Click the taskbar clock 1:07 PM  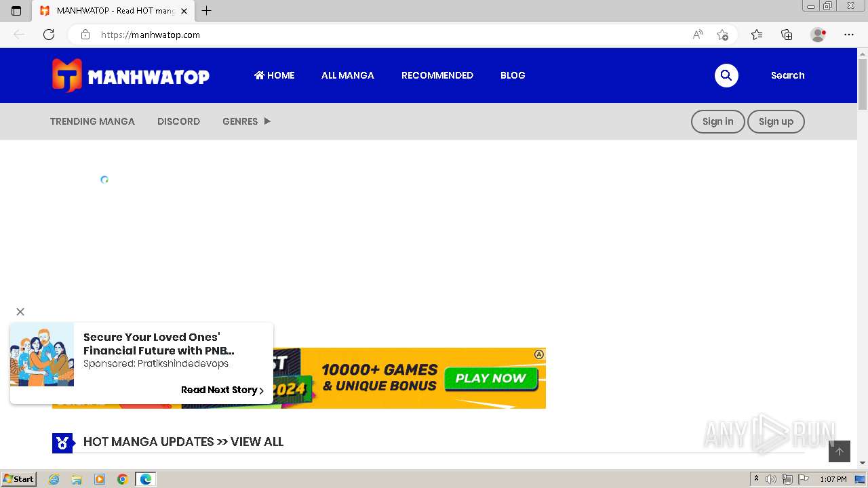pos(833,479)
